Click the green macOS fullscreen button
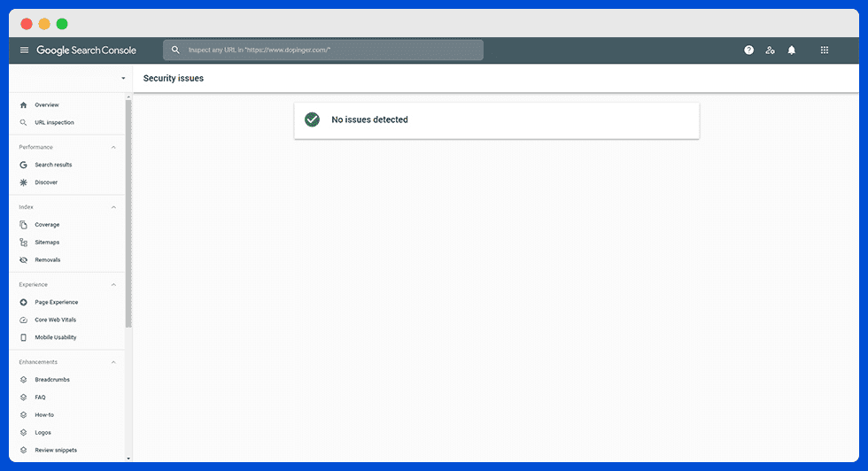The image size is (868, 471). point(62,24)
